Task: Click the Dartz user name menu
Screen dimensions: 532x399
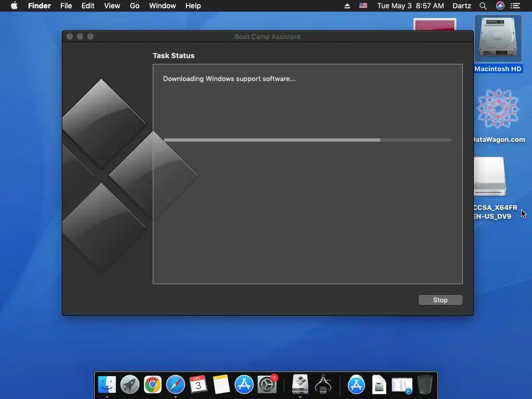Action: [461, 6]
